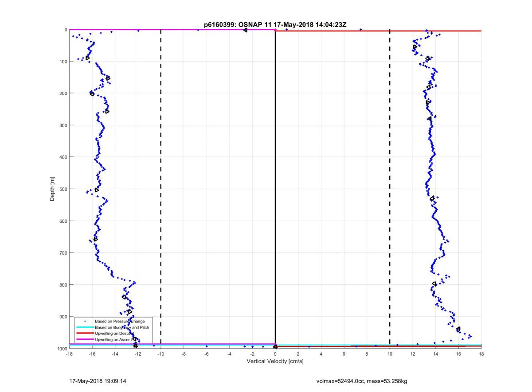The height and width of the screenshot is (392, 532).
Task: Click depth axis tick label 600
Action: click(x=63, y=221)
